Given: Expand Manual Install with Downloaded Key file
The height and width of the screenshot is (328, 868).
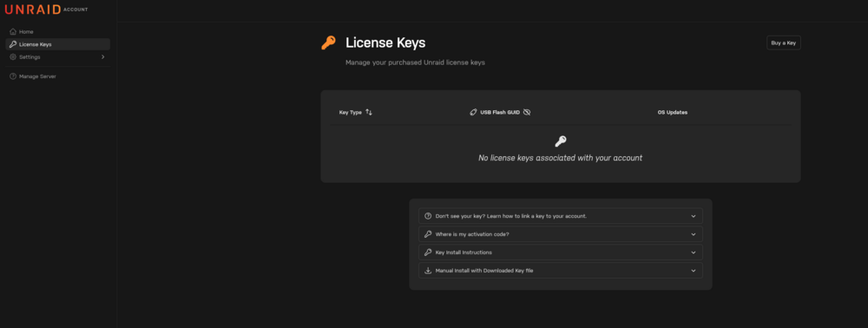Looking at the screenshot, I should click(x=560, y=271).
